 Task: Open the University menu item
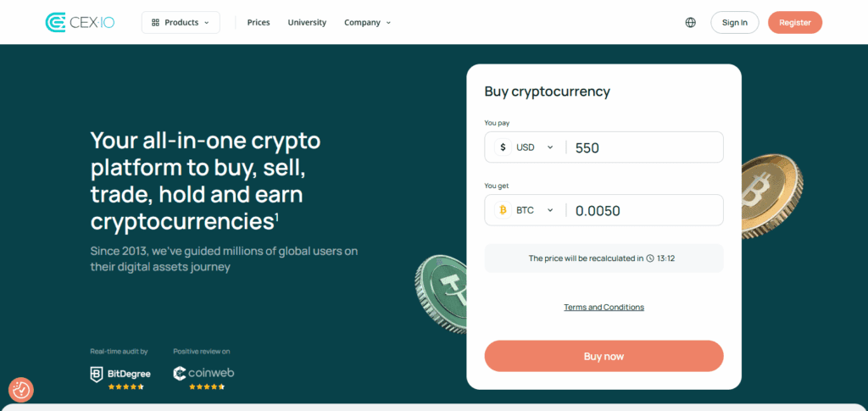307,23
